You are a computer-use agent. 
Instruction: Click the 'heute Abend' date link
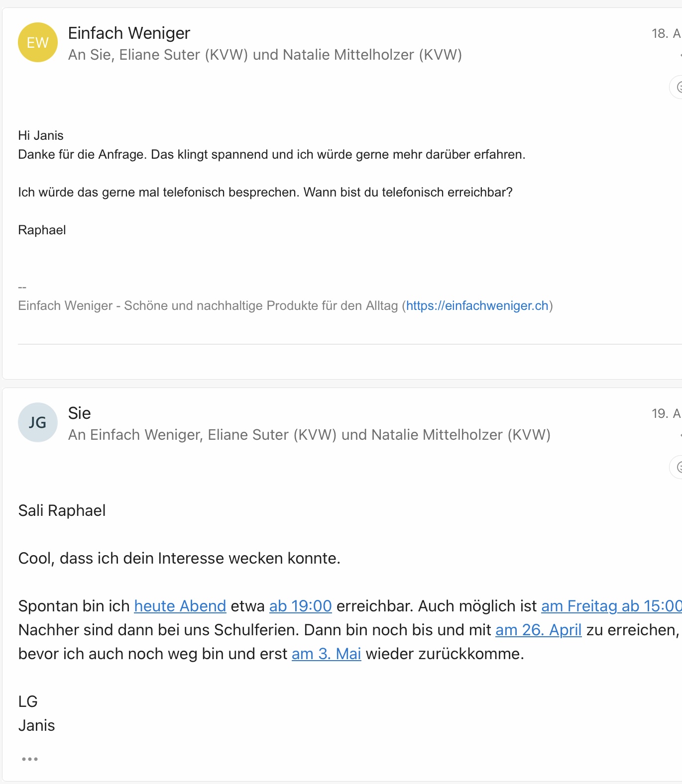click(x=180, y=606)
